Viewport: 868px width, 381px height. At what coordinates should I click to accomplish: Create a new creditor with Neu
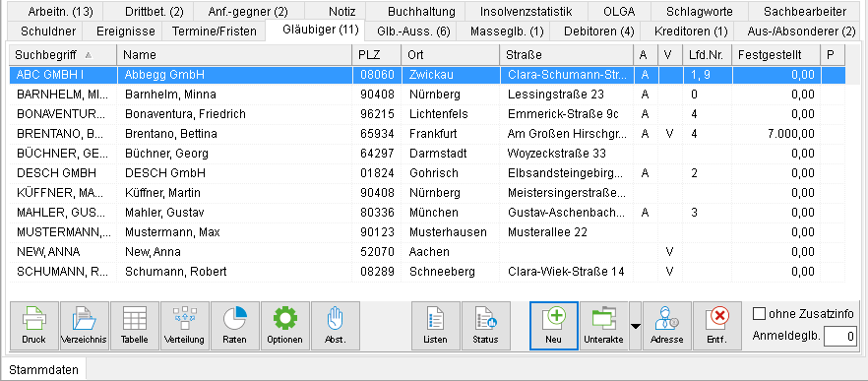[x=554, y=326]
